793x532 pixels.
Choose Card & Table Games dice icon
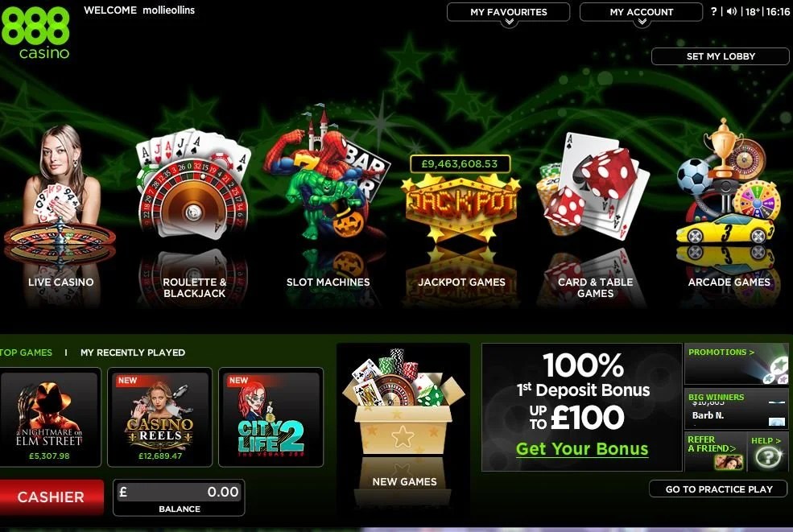[593, 186]
